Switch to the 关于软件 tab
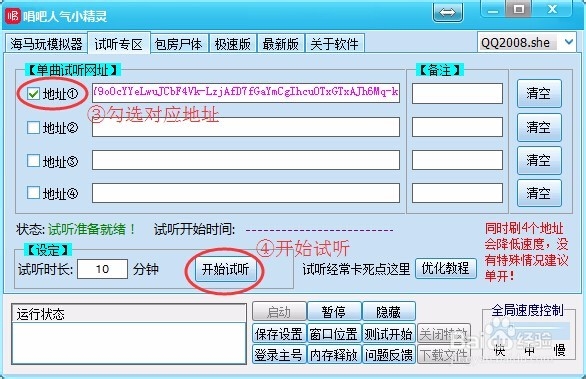The width and height of the screenshot is (586, 379). (x=334, y=44)
